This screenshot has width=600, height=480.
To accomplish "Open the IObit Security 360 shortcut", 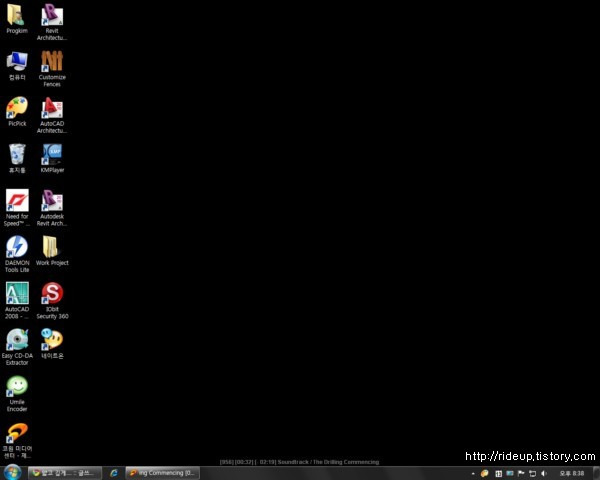I will point(52,300).
